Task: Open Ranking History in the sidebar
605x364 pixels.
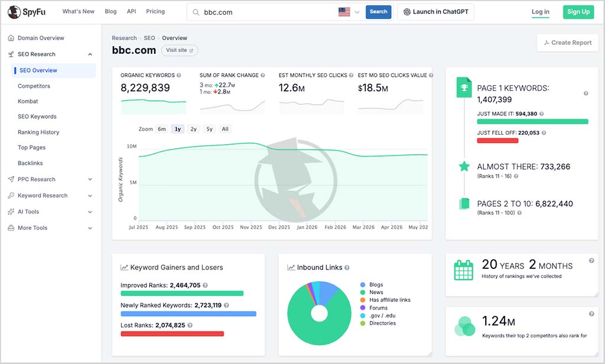Action: 38,132
